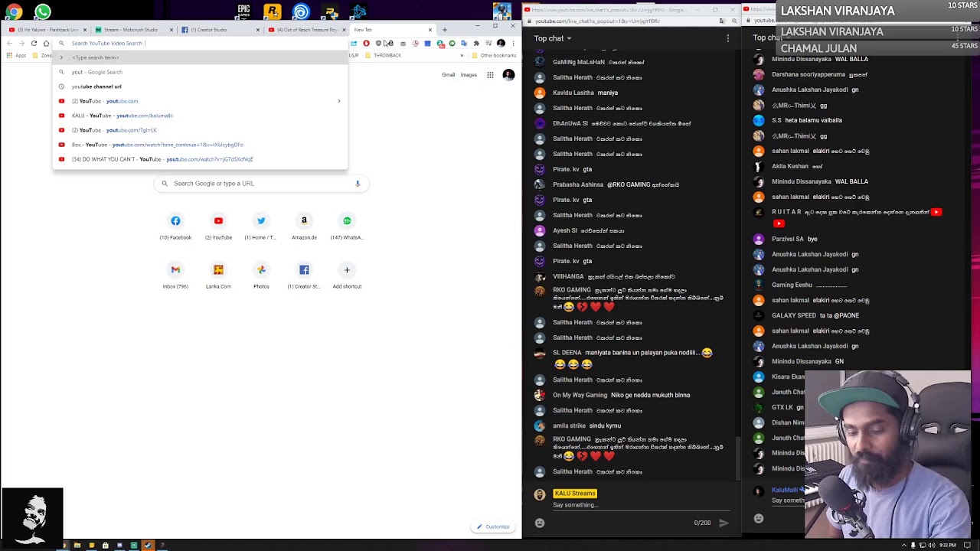The image size is (980, 551).
Task: Open the Gmail link
Action: point(449,75)
